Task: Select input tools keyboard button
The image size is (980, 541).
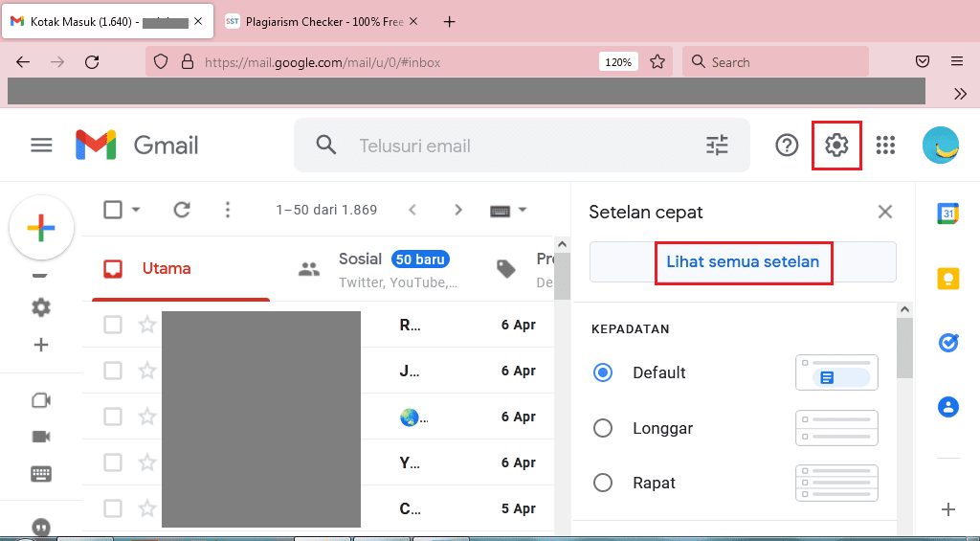Action: tap(500, 210)
